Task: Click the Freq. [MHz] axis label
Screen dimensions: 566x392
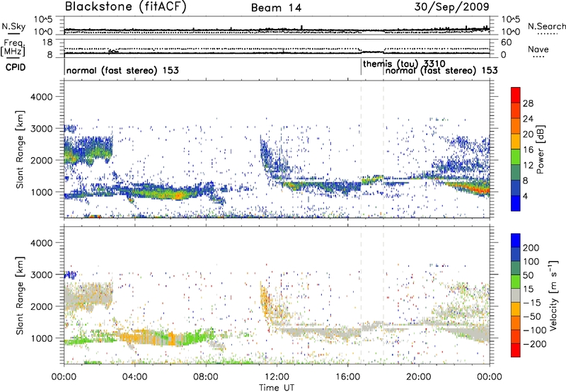Action: pyautogui.click(x=13, y=48)
